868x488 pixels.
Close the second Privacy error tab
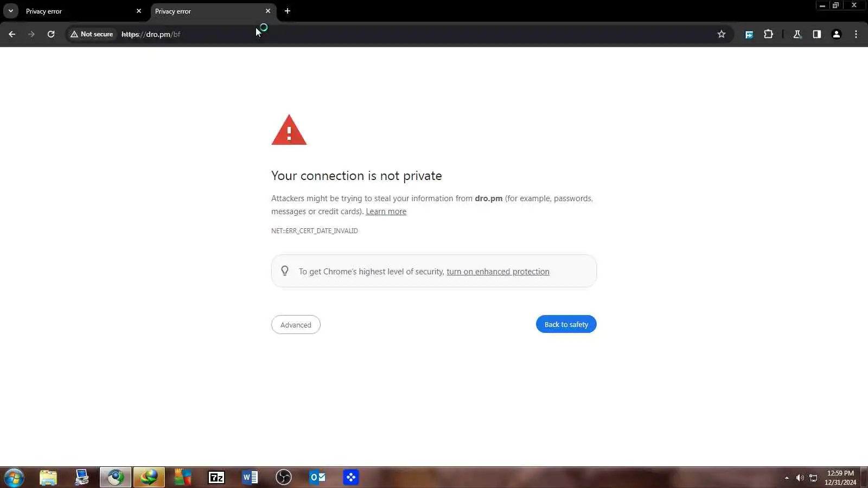pos(268,11)
